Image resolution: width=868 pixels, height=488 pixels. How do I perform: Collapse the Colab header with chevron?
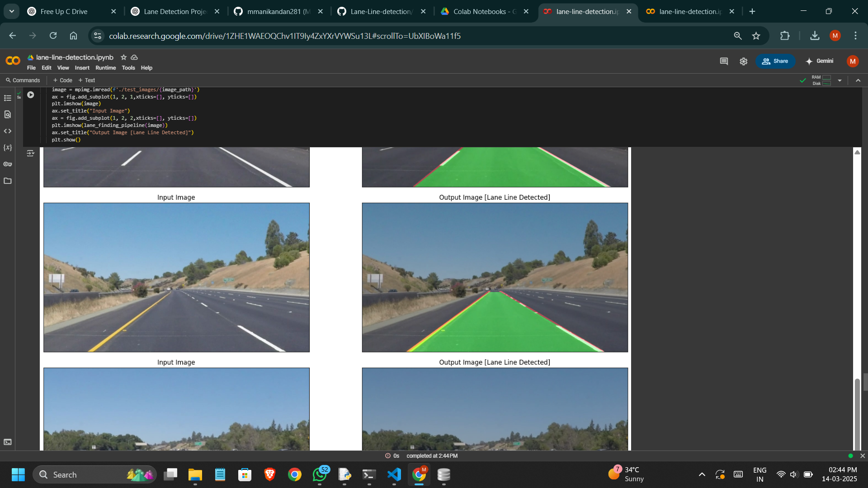tap(858, 80)
